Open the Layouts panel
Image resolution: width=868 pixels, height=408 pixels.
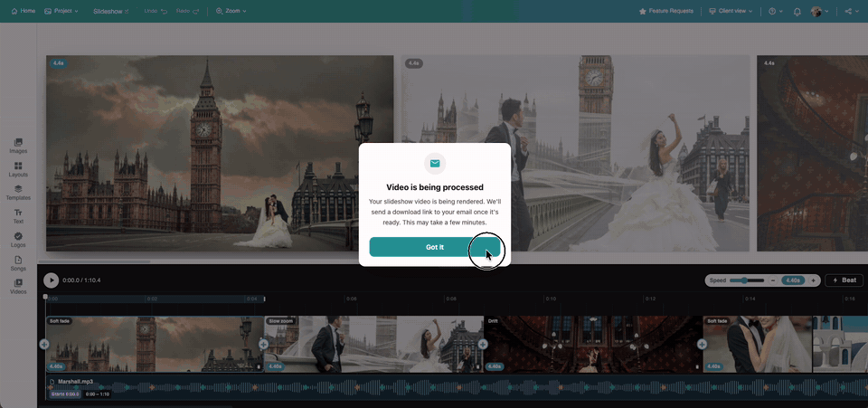pyautogui.click(x=18, y=169)
